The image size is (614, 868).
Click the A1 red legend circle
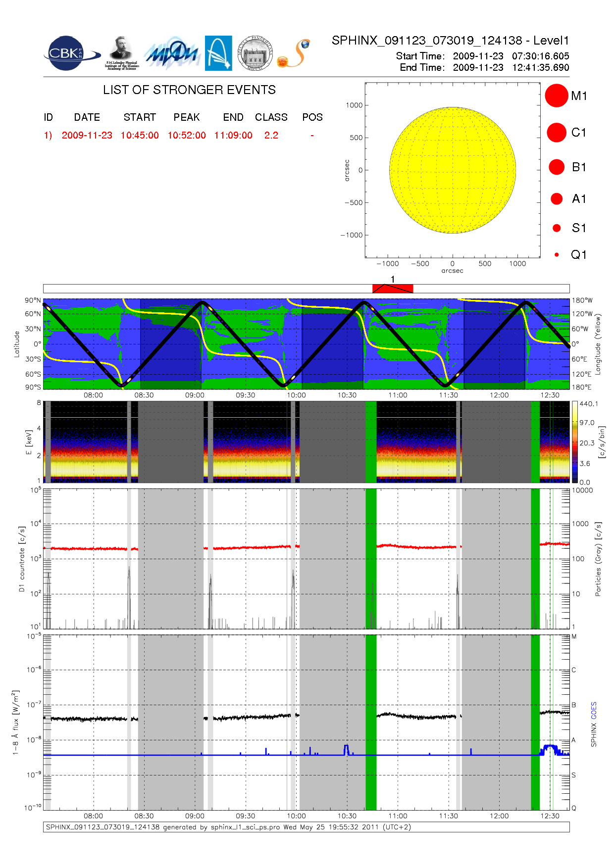pos(557,199)
